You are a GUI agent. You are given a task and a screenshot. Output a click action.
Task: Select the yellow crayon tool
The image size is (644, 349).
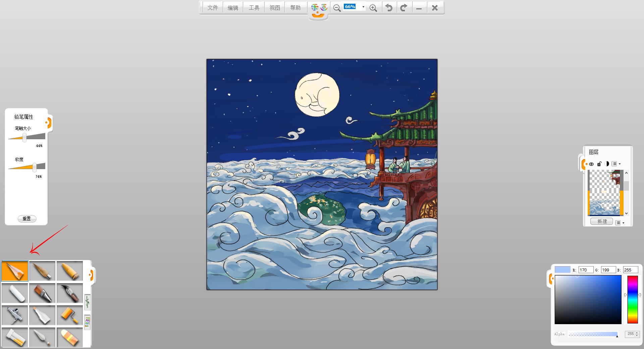[70, 271]
